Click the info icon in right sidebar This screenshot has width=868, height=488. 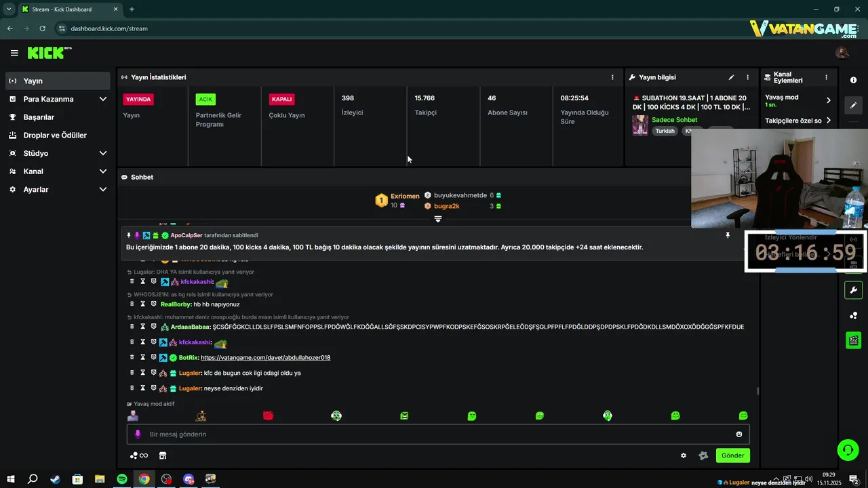pos(853,80)
